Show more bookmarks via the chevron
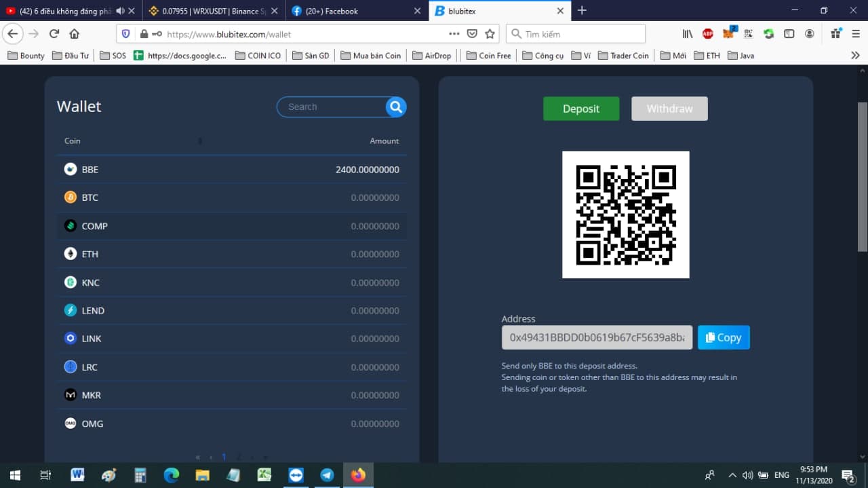Viewport: 868px width, 488px height. tap(855, 56)
